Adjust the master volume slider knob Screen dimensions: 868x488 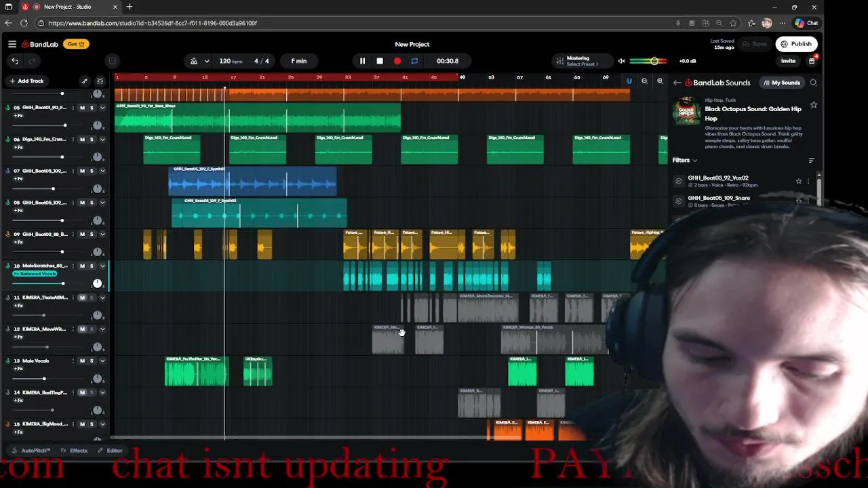(654, 61)
